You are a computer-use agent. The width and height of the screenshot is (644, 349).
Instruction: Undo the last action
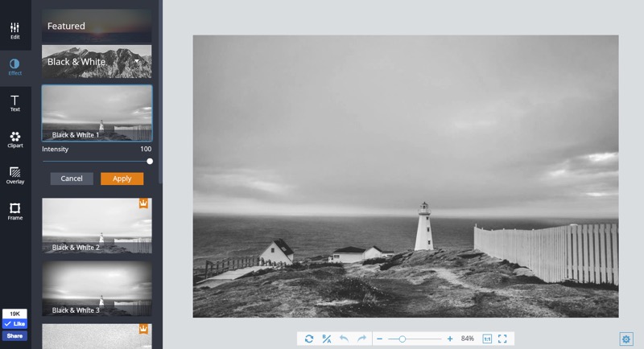345,339
